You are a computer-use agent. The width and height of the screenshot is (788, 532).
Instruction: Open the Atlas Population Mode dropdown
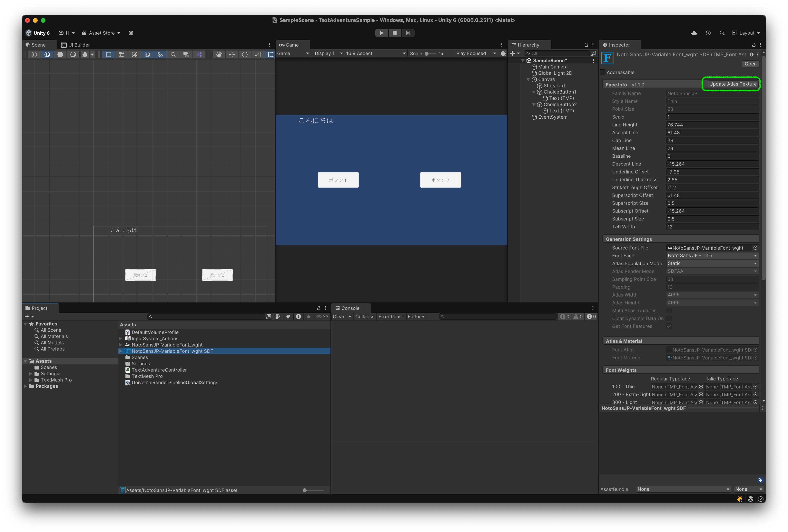[712, 263]
